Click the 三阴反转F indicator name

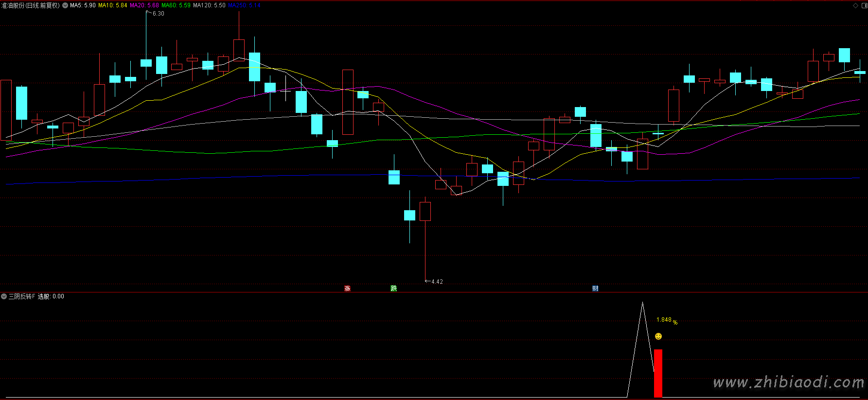(x=22, y=296)
